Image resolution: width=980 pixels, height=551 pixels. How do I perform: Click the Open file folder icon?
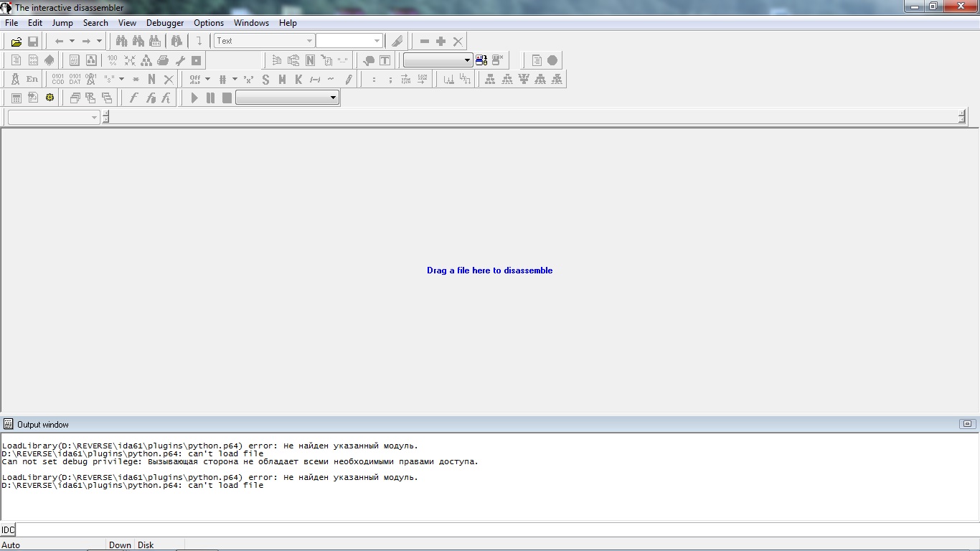pyautogui.click(x=16, y=42)
